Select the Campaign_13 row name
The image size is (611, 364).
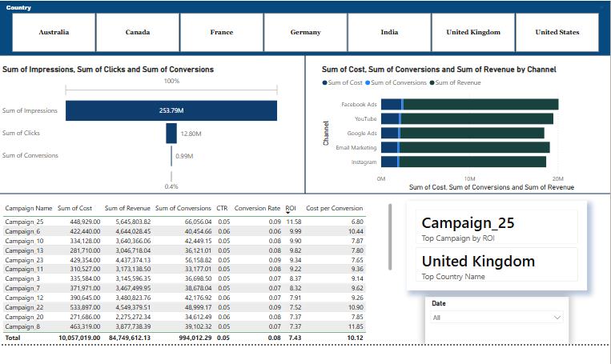[x=24, y=250]
